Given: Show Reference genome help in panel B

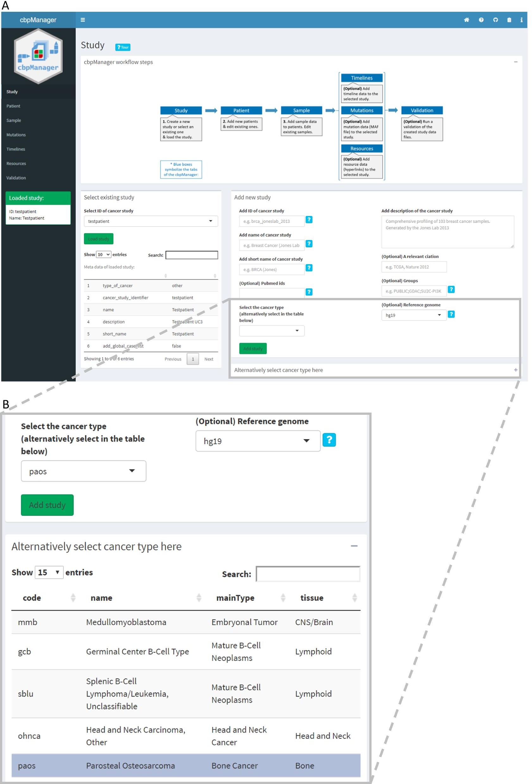Looking at the screenshot, I should (x=329, y=440).
